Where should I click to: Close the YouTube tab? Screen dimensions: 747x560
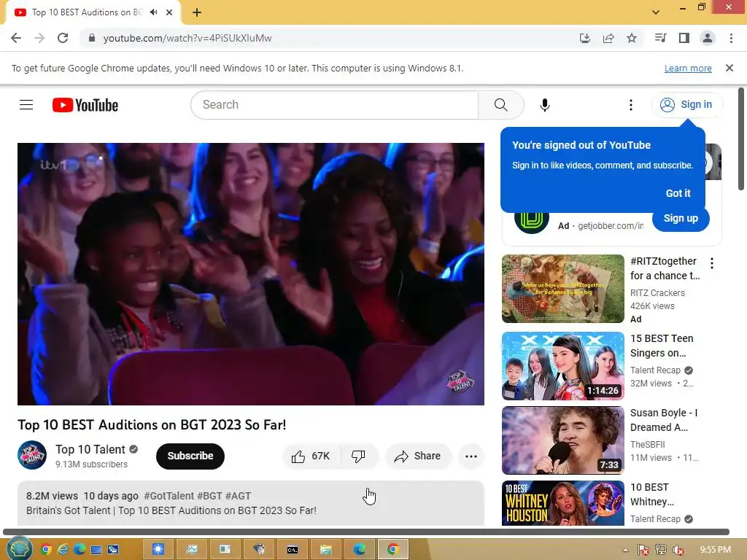coord(169,12)
